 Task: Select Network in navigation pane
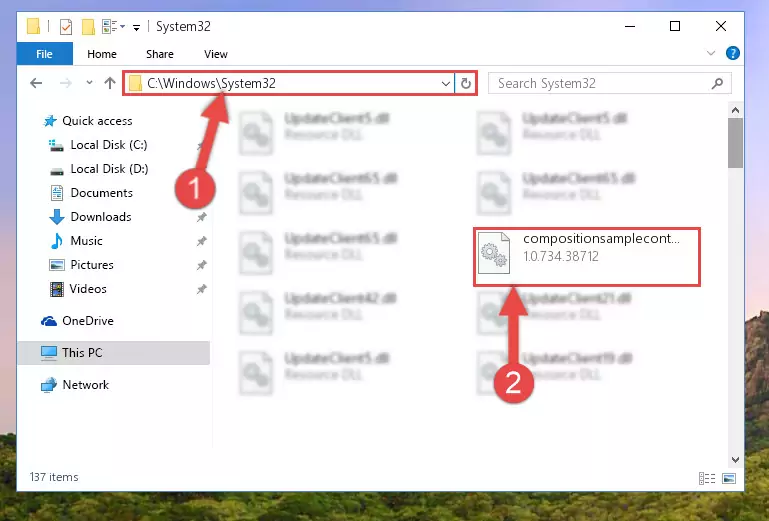(86, 385)
